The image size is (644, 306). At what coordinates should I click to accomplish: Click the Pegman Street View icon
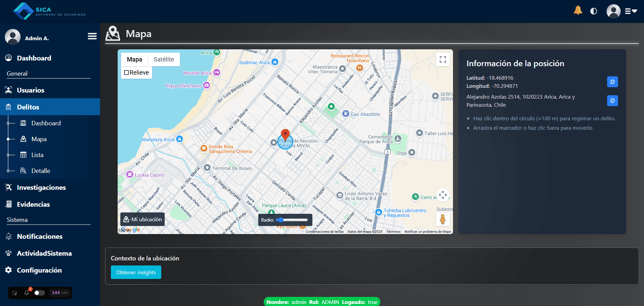443,219
